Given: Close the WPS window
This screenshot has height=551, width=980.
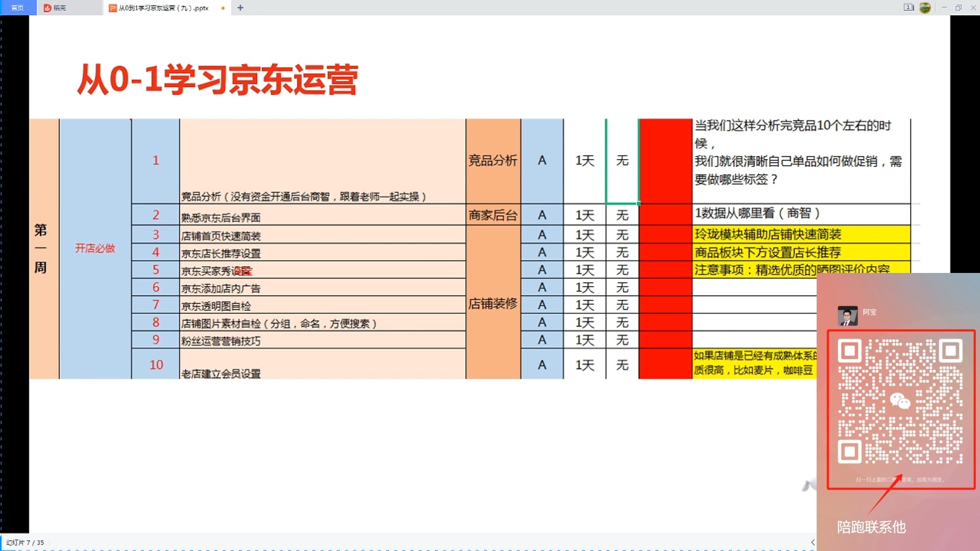Looking at the screenshot, I should coord(973,8).
